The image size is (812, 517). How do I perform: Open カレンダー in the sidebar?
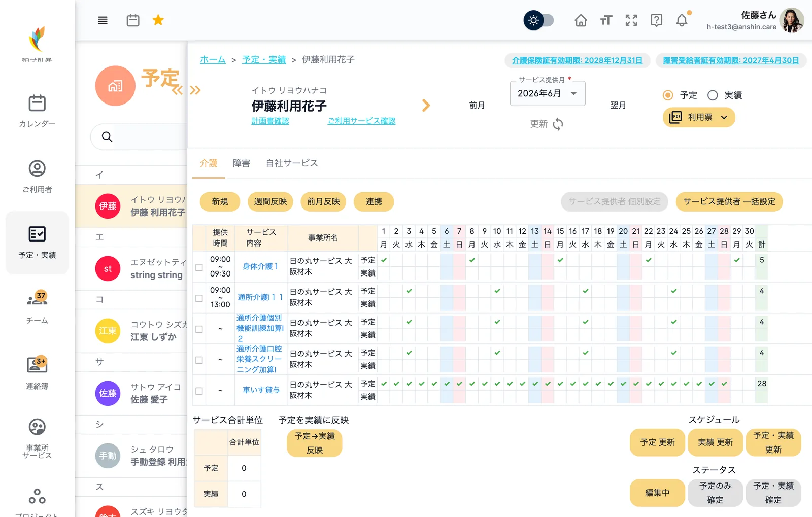click(37, 111)
